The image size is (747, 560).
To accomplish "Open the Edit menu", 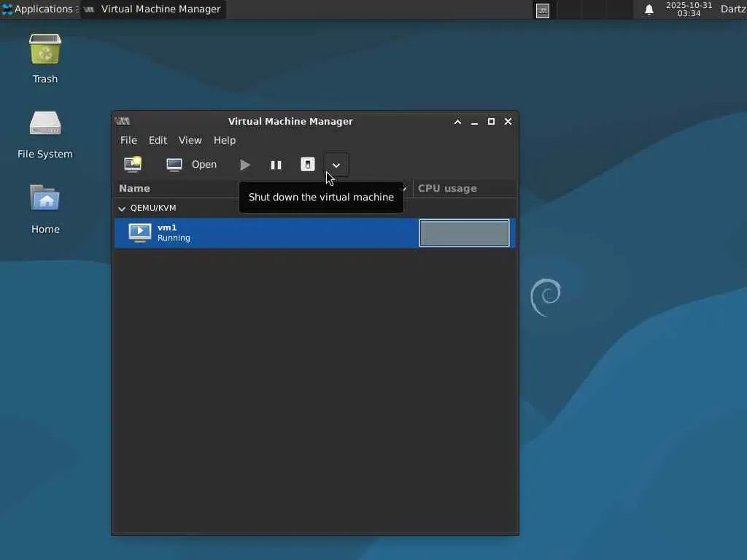I will 158,140.
